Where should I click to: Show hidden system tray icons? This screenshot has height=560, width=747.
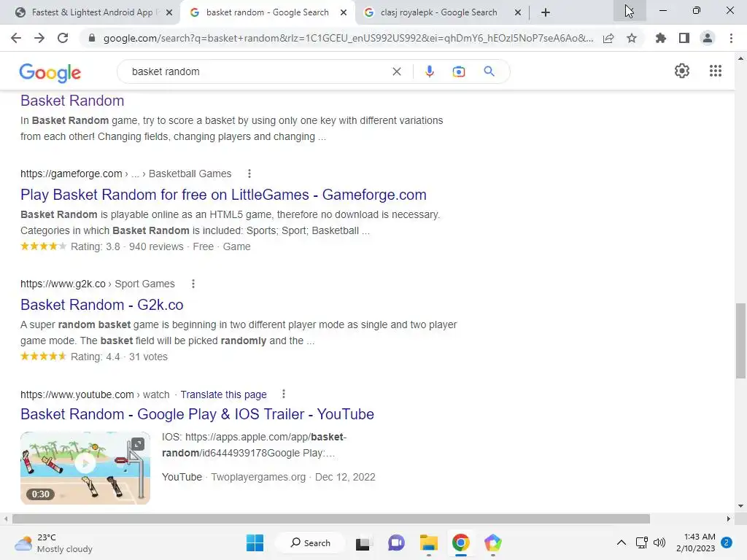pos(622,542)
